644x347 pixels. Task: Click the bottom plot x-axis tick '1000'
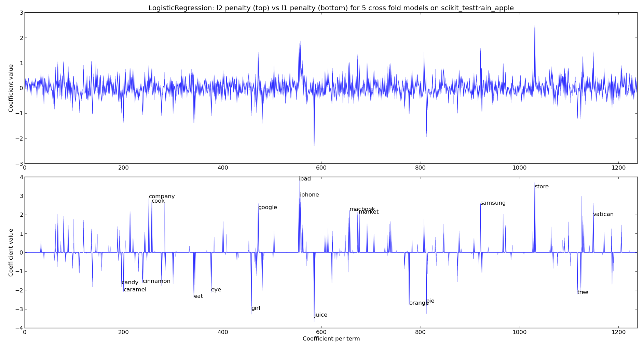tap(519, 332)
